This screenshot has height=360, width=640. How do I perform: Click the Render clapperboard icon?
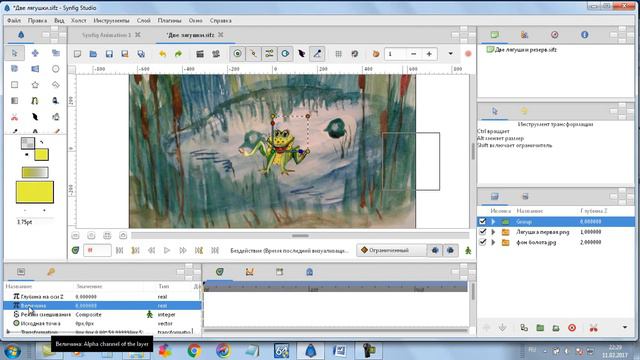(x=200, y=54)
